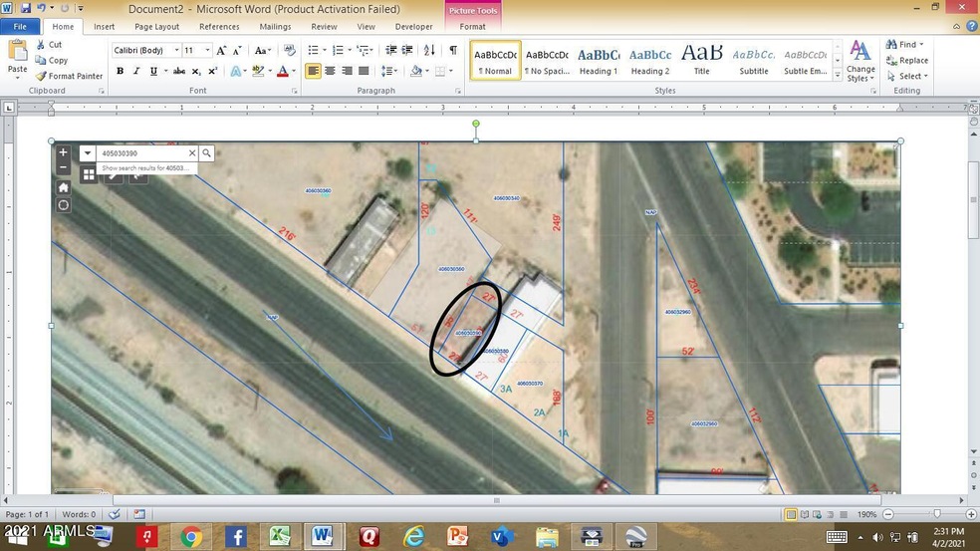
Task: Open the font size dropdown
Action: 206,50
